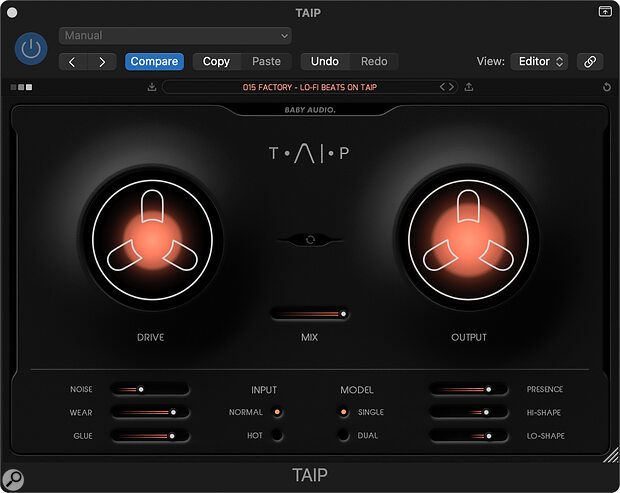The height and width of the screenshot is (493, 620).
Task: Click the Copy button
Action: point(216,62)
